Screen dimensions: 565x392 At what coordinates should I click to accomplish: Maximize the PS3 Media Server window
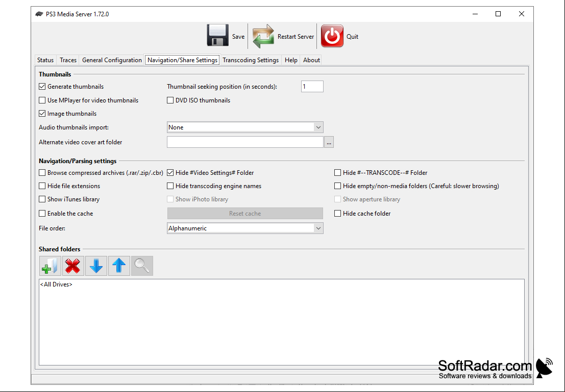(x=498, y=14)
